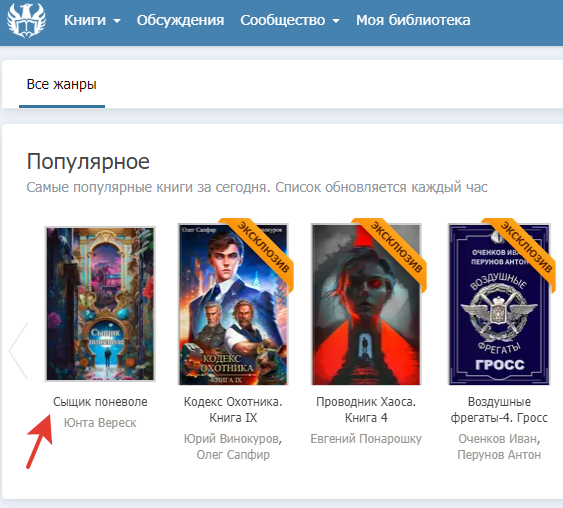Click the Кодекс Охотника. Книга IX title
The width and height of the screenshot is (563, 508).
(233, 410)
